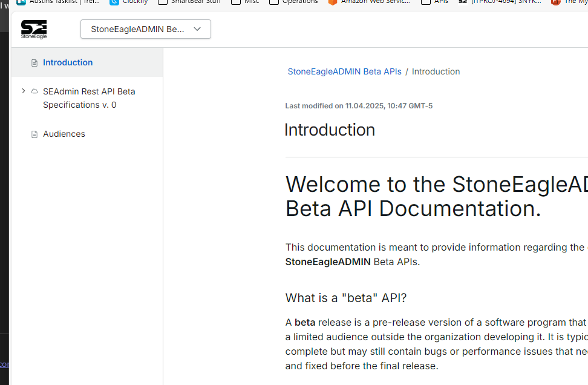Click the Audiences document icon

34,134
